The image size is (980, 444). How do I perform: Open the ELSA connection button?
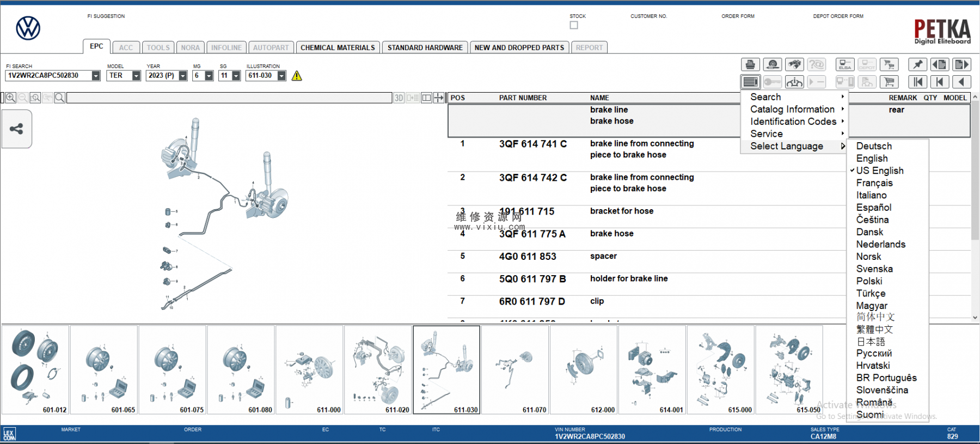tap(845, 65)
